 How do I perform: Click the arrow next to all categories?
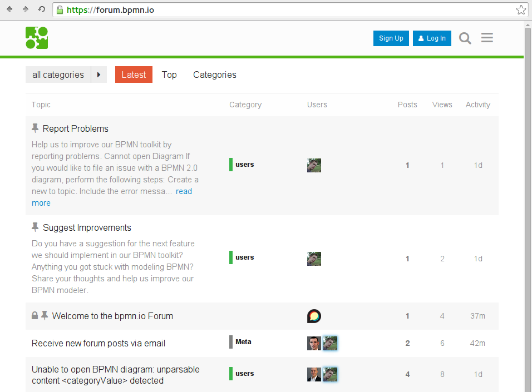coord(98,75)
